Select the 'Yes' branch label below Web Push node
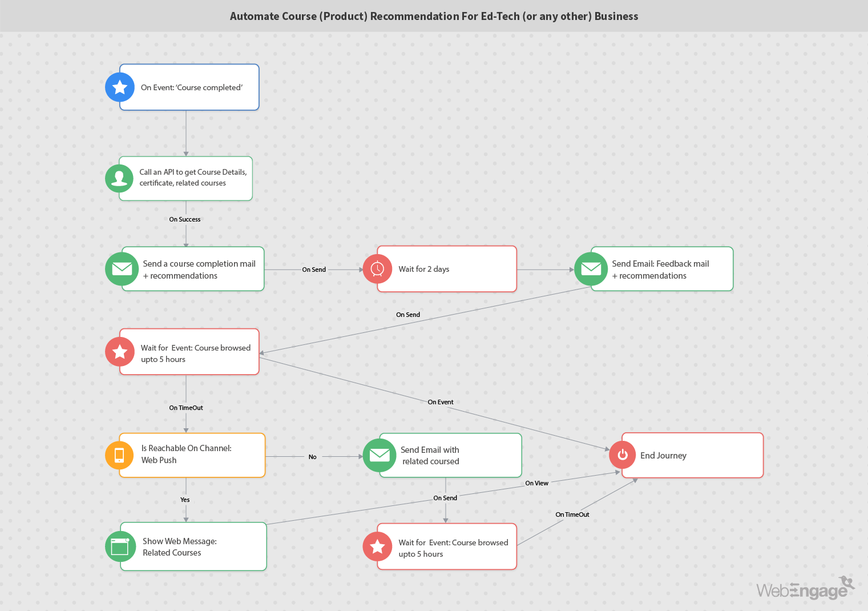This screenshot has height=611, width=868. 185,500
